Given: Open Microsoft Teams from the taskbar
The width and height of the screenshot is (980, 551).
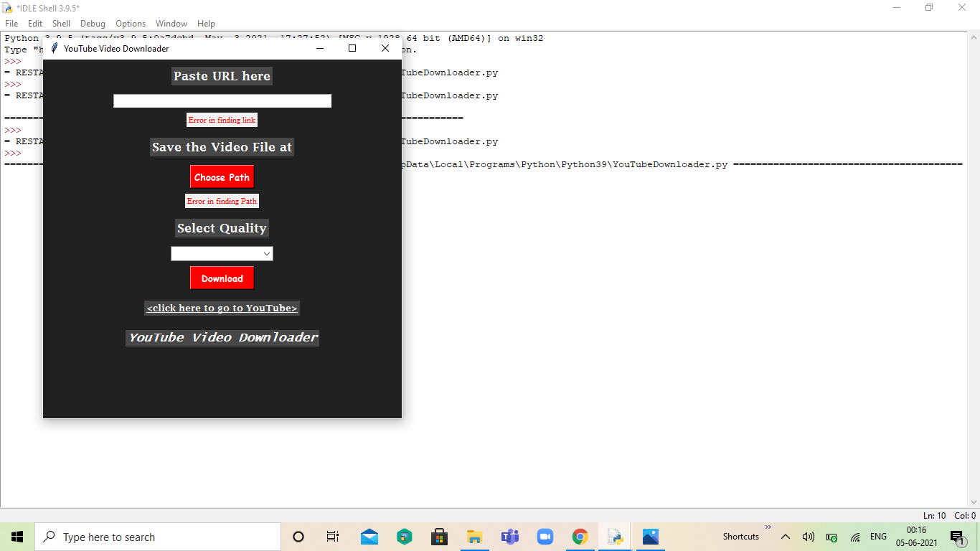Looking at the screenshot, I should [x=509, y=536].
